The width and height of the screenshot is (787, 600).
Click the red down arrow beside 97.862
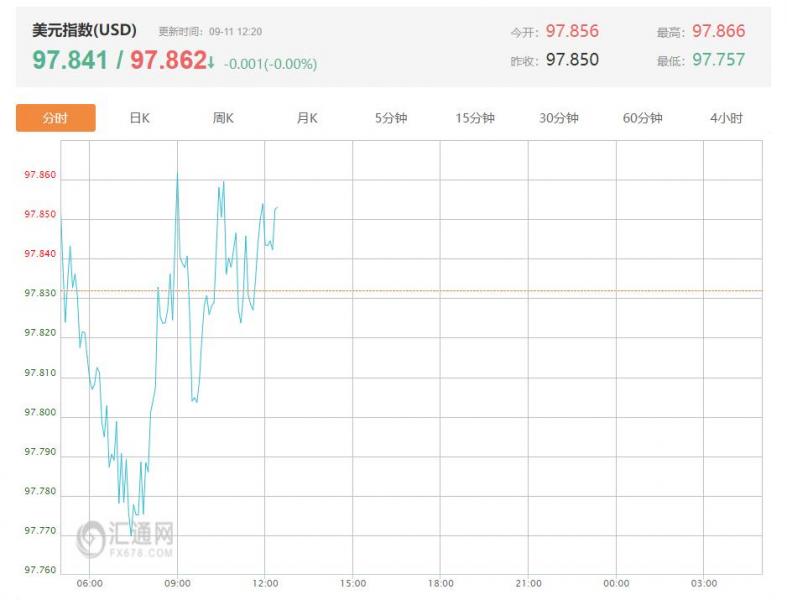click(x=211, y=63)
